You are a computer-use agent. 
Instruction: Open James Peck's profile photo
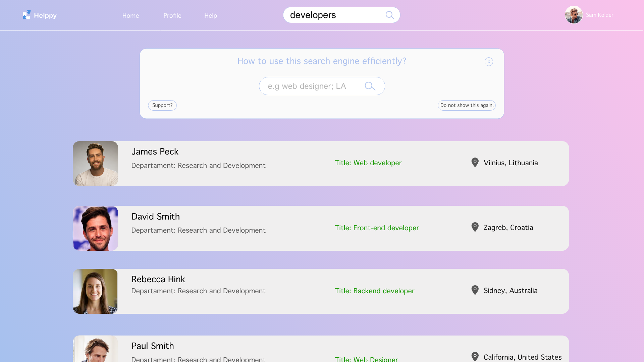pyautogui.click(x=96, y=164)
